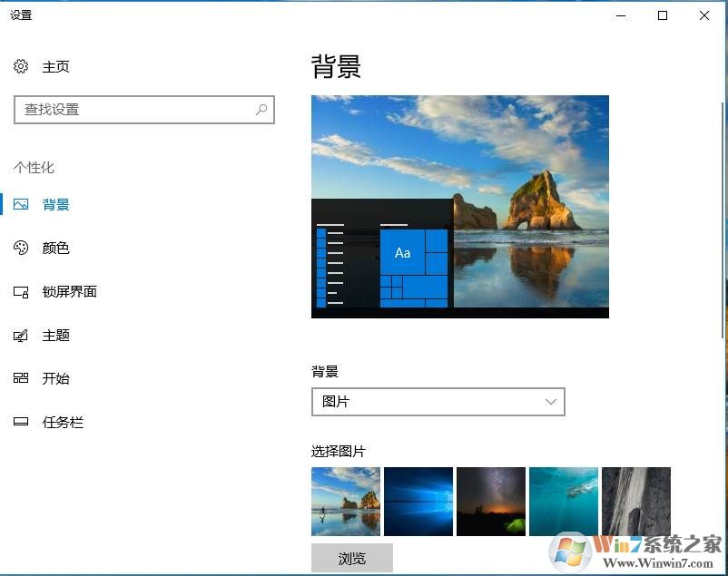Open the 背景 type dropdown showing 图片
The width and height of the screenshot is (728, 576).
tap(438, 401)
